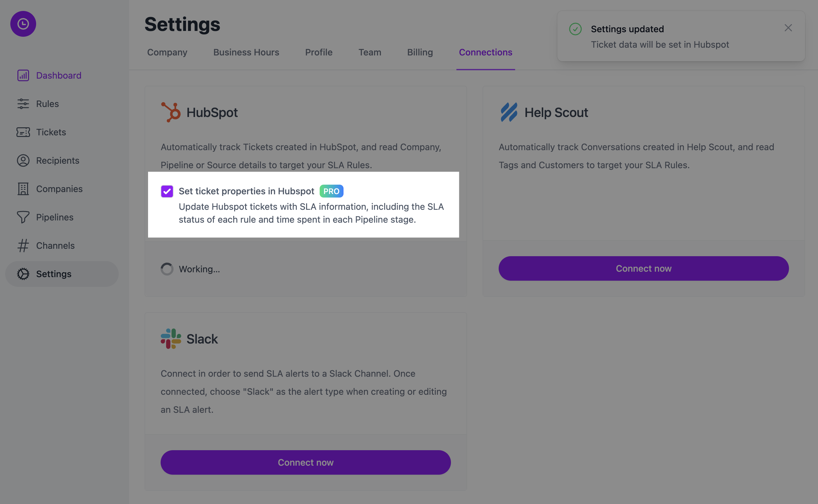Open the Company tab
Screen dimensions: 818x504
[167, 52]
